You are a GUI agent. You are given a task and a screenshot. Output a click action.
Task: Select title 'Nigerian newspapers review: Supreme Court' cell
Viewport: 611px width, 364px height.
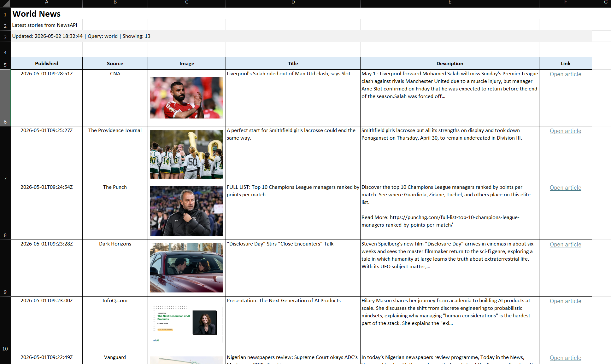coord(293,359)
